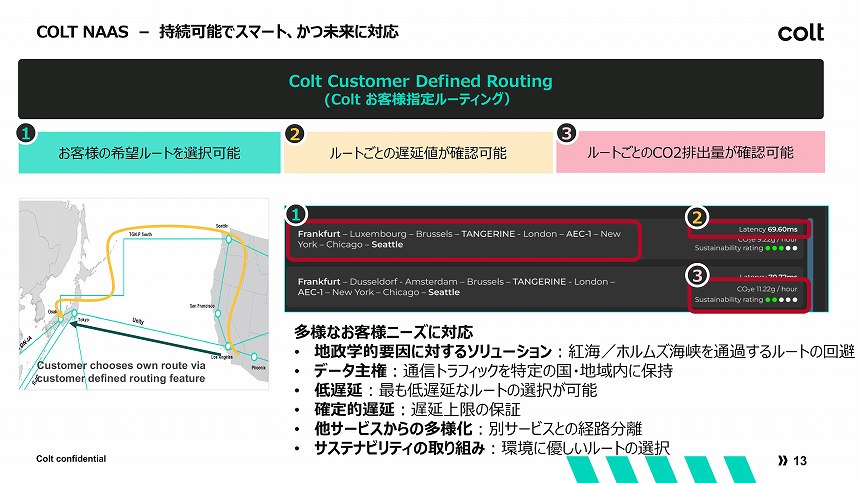This screenshot has height=483, width=860.
Task: Click circle 2 marker near the Latency value
Action: point(697,218)
